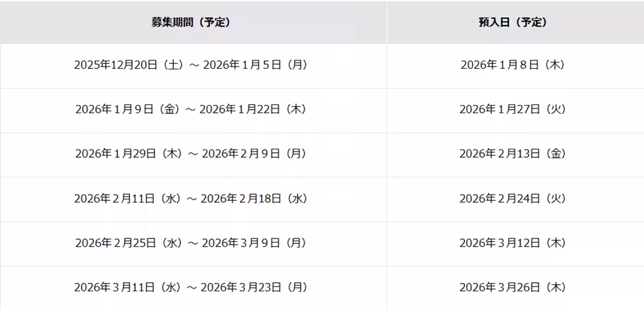
Task: Click deposit date 2026年2月13日（金）
Action: (x=513, y=154)
